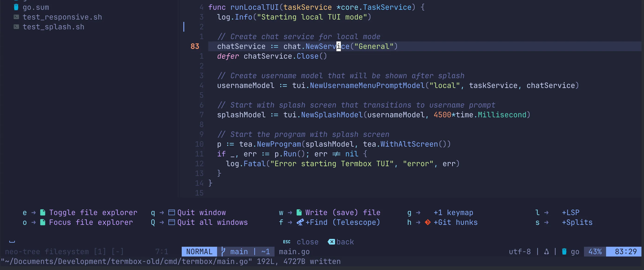Click 'NewSplashModel' function call
This screenshot has width=644, height=270.
pos(332,115)
